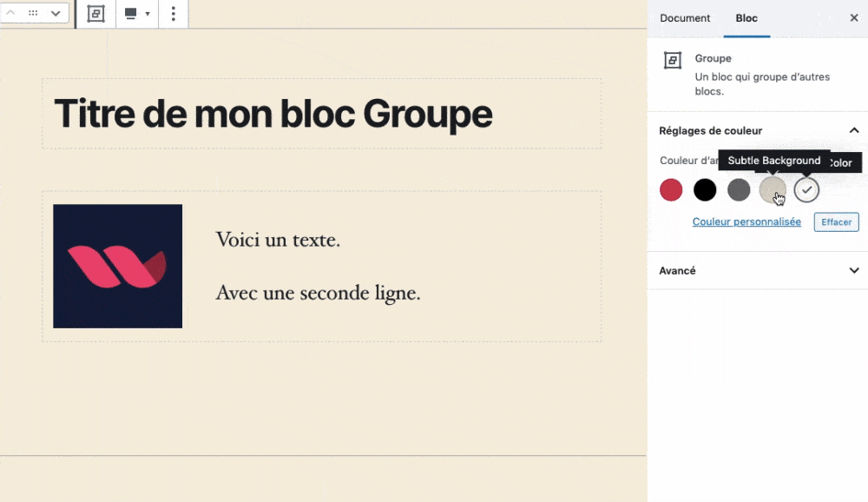
Task: Select the logo image in the group
Action: coord(117,266)
